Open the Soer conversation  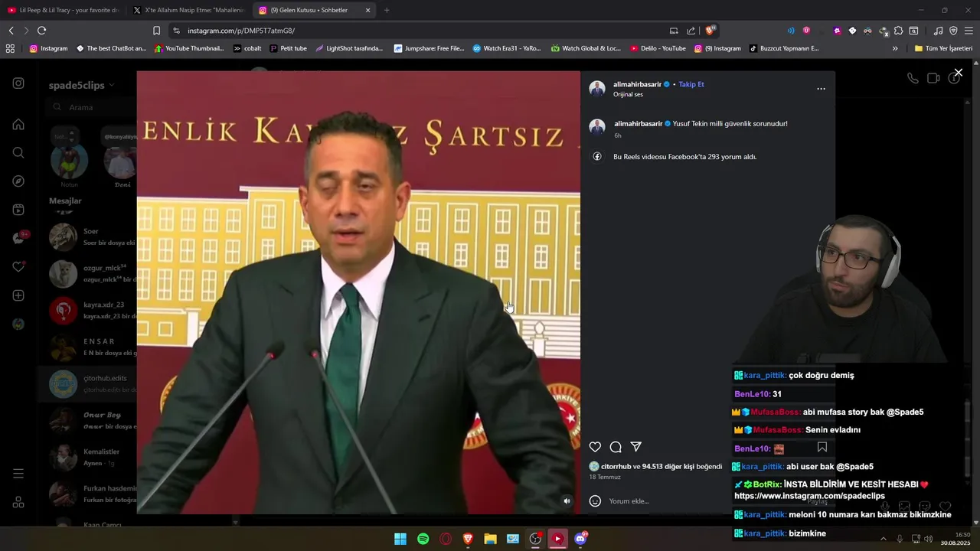coord(88,237)
